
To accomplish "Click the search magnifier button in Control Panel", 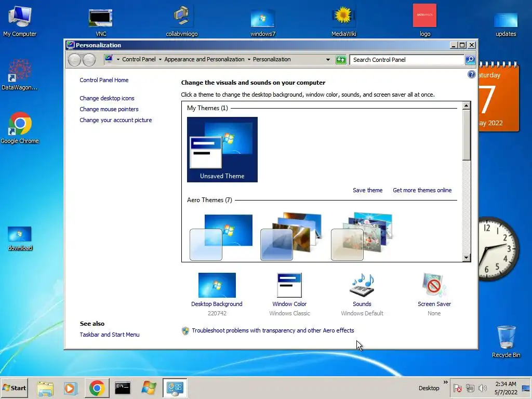I will coord(470,60).
